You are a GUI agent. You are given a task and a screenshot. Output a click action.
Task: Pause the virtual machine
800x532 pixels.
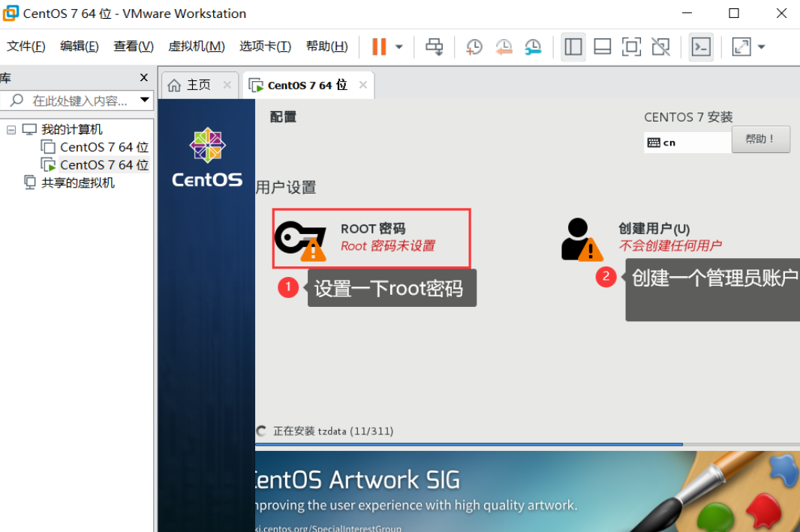(379, 47)
